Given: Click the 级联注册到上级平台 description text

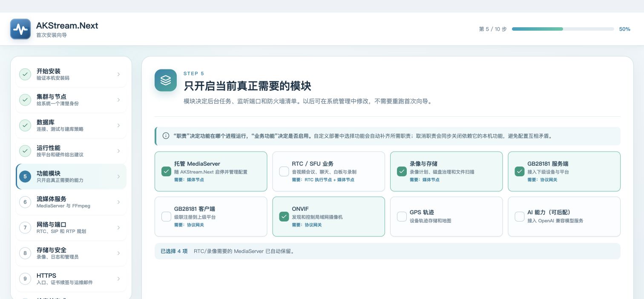Looking at the screenshot, I should 195,217.
